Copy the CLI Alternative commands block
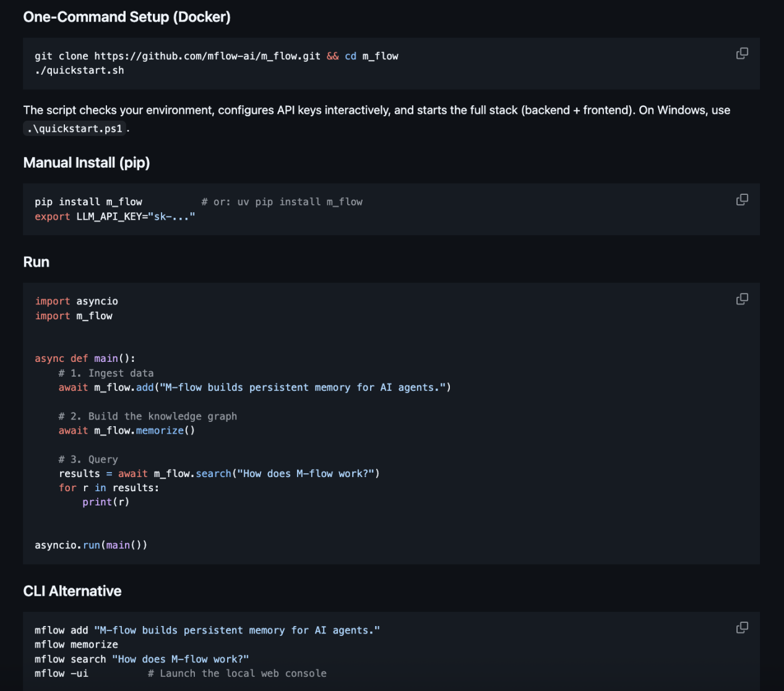This screenshot has height=691, width=784. coord(742,628)
